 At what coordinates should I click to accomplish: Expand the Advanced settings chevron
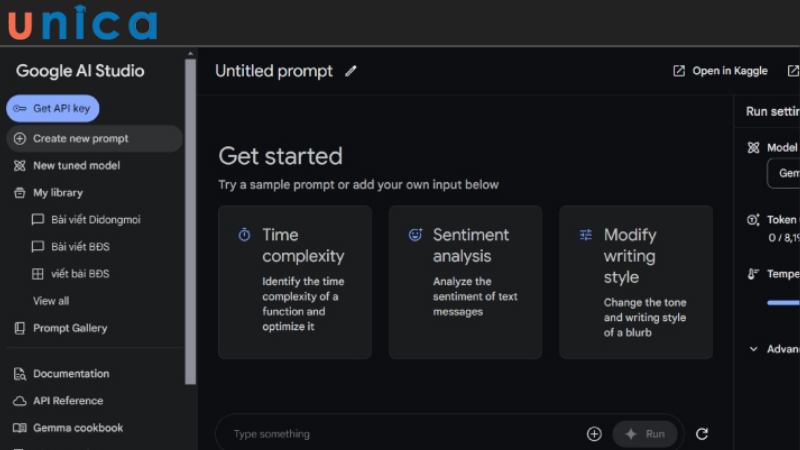[x=753, y=349]
